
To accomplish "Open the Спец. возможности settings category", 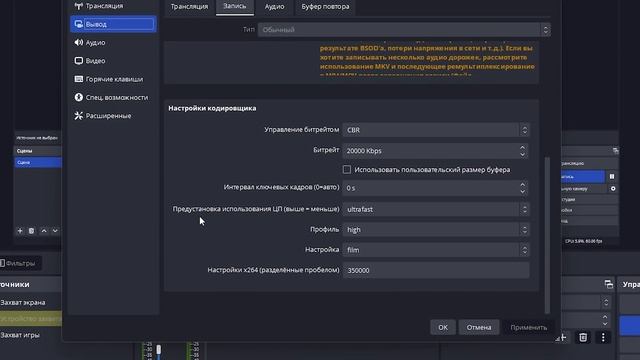I will pos(113,97).
